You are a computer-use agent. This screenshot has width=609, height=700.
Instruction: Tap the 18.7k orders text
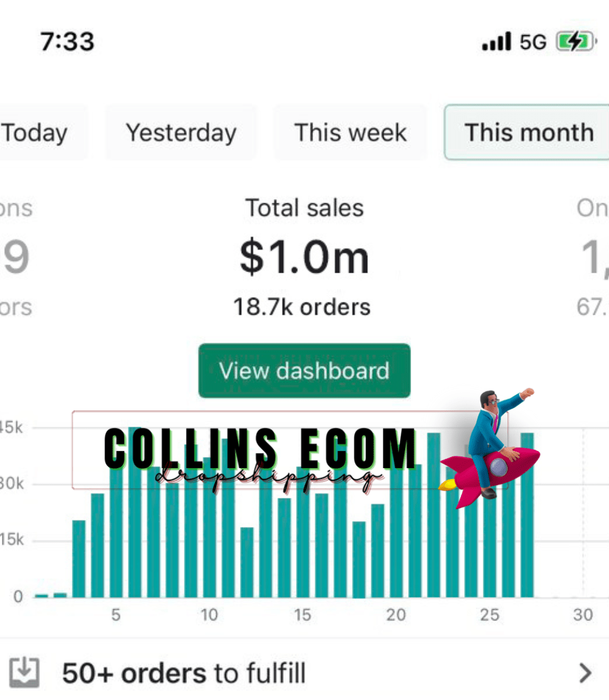point(302,307)
